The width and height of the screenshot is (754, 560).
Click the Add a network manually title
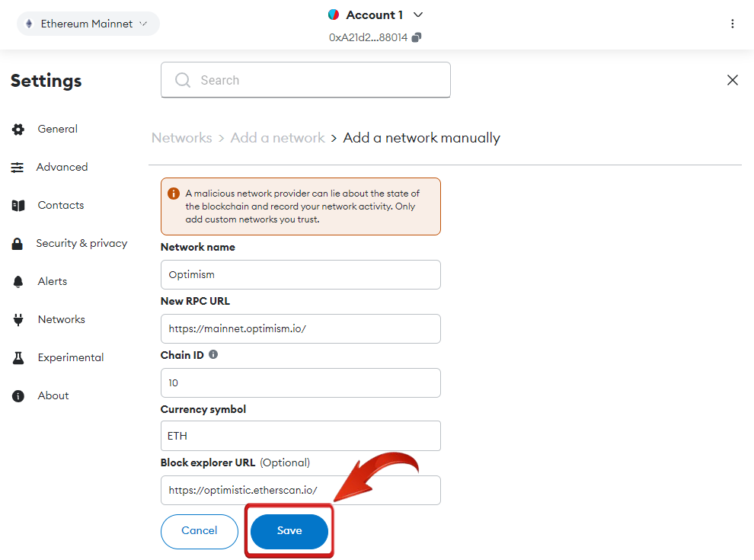[x=422, y=138]
